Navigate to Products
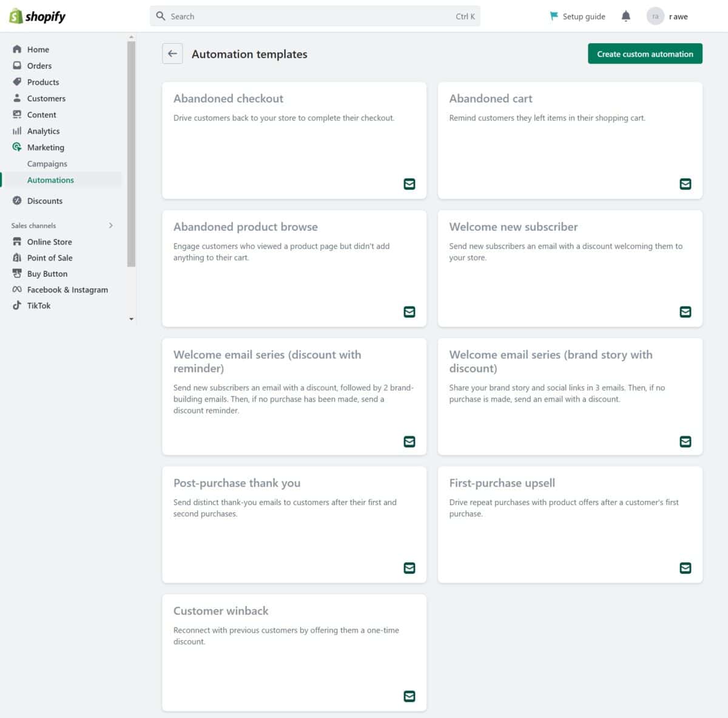Image resolution: width=728 pixels, height=718 pixels. pyautogui.click(x=43, y=82)
